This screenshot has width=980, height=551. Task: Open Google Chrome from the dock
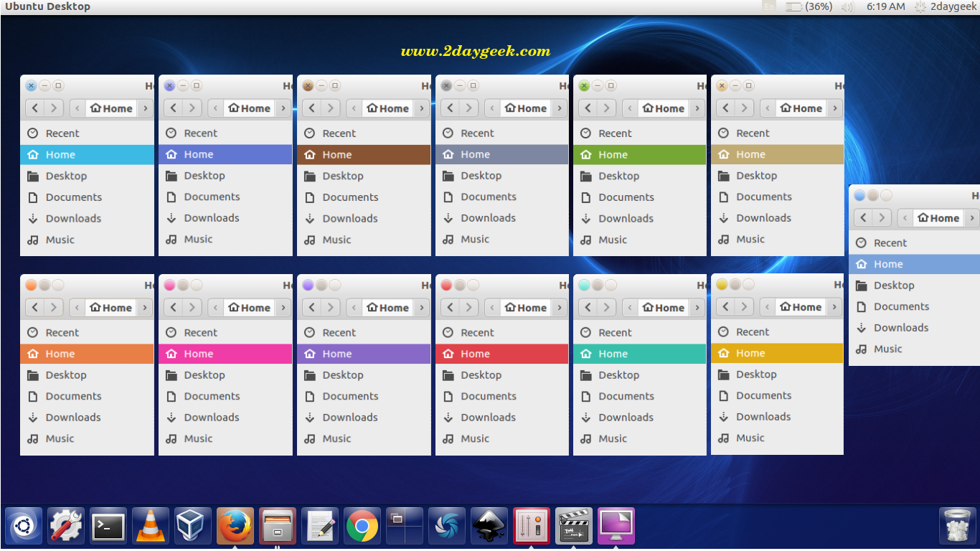(362, 527)
